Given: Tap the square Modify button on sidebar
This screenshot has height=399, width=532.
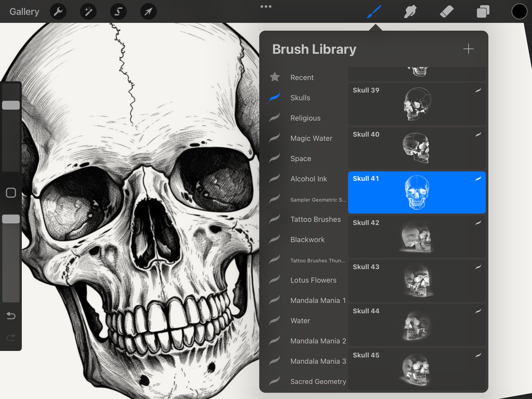Looking at the screenshot, I should click(x=11, y=193).
